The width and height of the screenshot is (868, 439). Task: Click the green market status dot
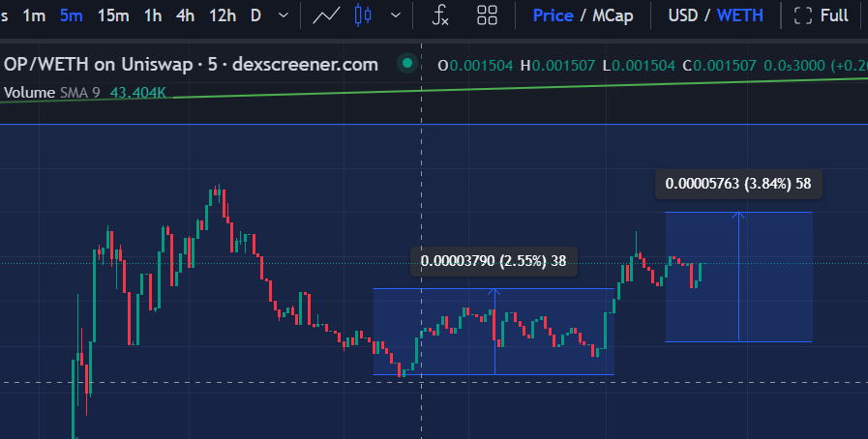coord(407,65)
